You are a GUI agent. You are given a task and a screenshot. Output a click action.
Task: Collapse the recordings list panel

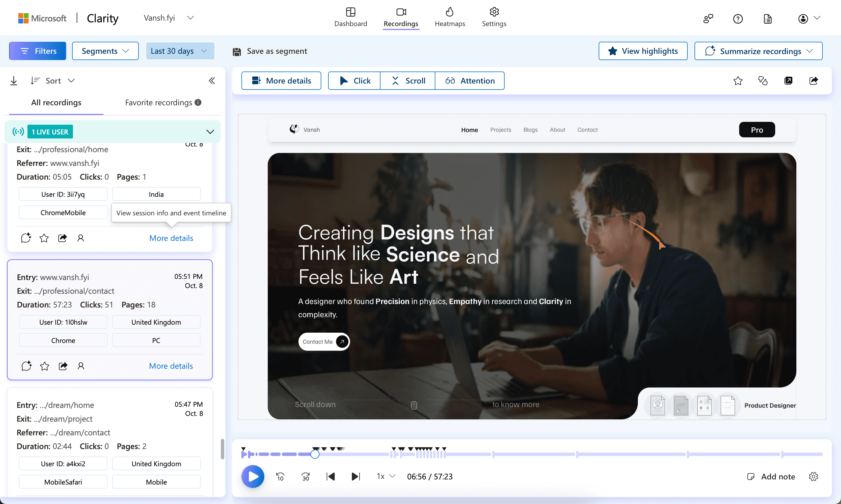click(212, 81)
